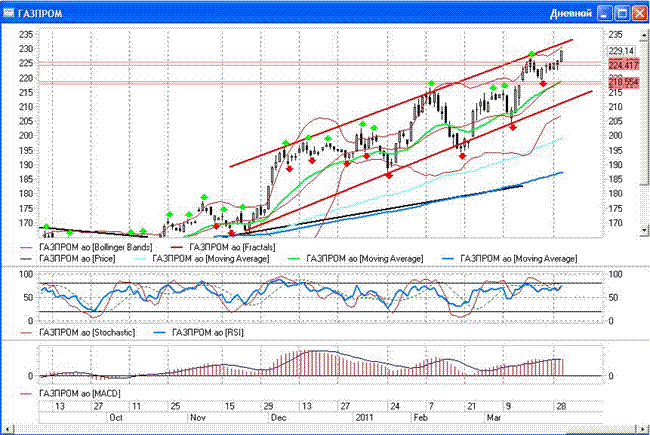
Task: Close the ГАЗПРОМ chart window
Action: [x=640, y=13]
